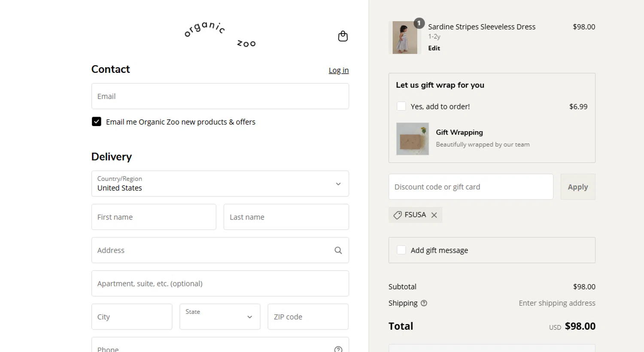Check the Add gift message box
The width and height of the screenshot is (644, 352).
pyautogui.click(x=401, y=250)
